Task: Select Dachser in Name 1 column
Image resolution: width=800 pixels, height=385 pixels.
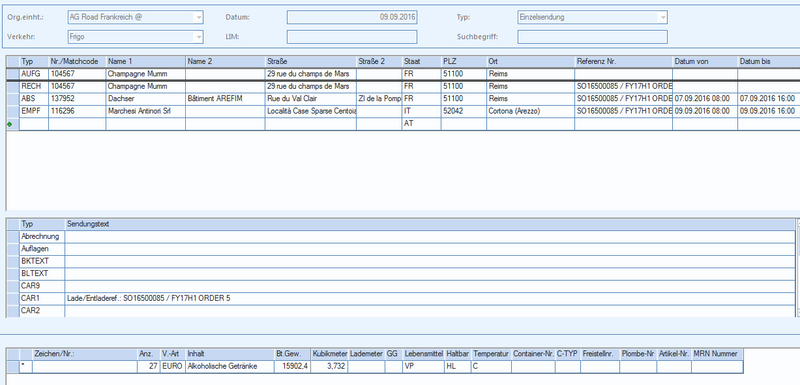Action: coord(145,99)
